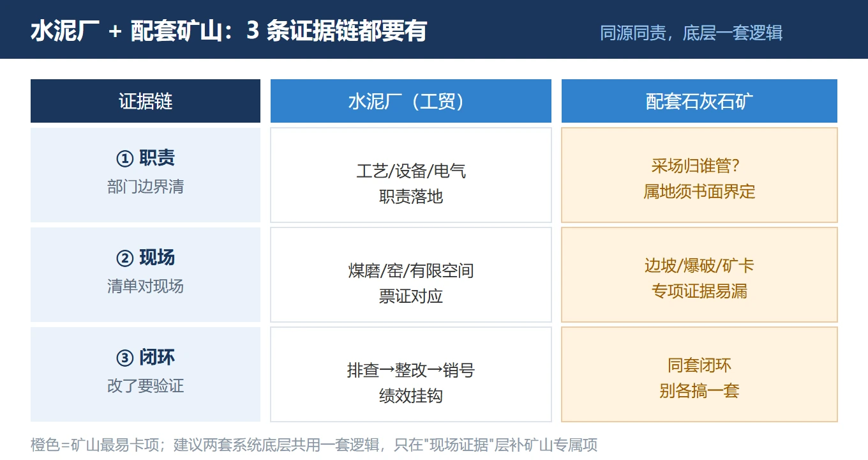868x460 pixels.
Task: Click the orange '边坡/爆破/矿卡' text
Action: tap(700, 266)
